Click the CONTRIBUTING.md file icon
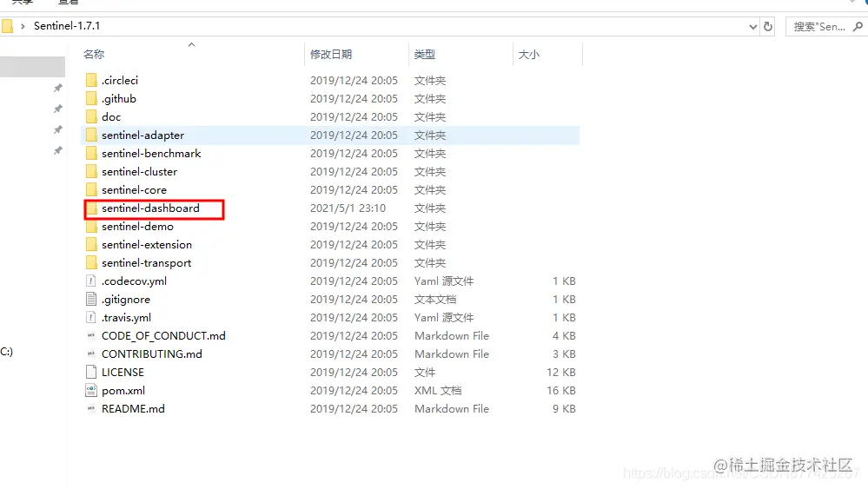Image resolution: width=868 pixels, height=489 pixels. pyautogui.click(x=91, y=354)
